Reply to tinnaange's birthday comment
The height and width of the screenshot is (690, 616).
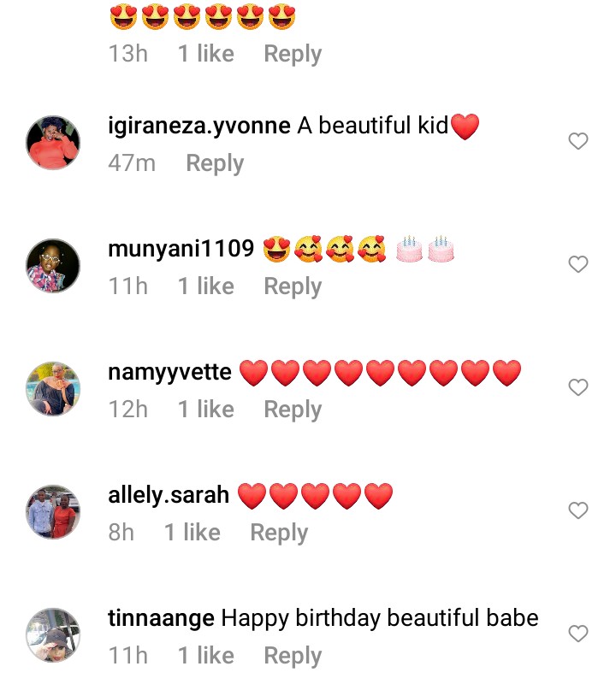[x=293, y=656]
